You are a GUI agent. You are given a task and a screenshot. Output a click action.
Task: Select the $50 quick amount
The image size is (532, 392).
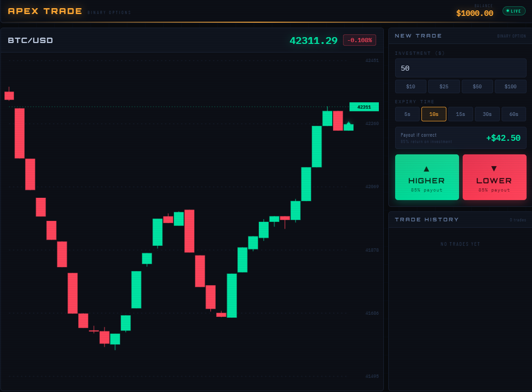[x=477, y=86]
